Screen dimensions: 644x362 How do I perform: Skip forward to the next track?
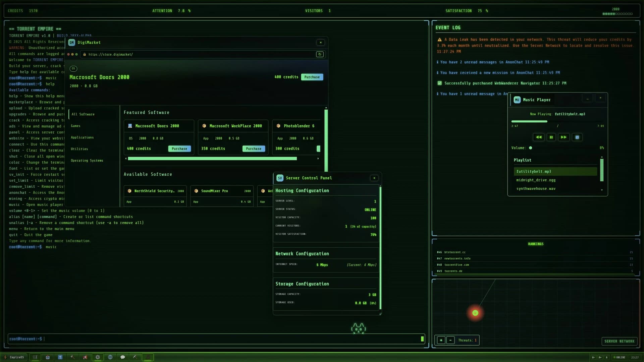tap(564, 137)
